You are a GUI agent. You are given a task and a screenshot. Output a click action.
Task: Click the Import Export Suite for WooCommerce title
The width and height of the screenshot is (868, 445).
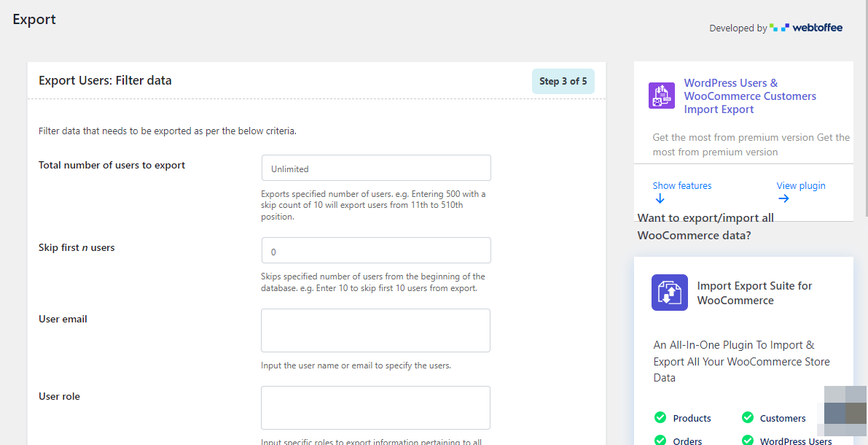(754, 293)
